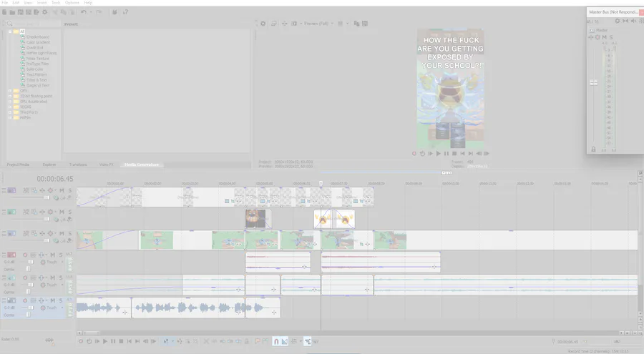Collapse the All folder in generators tree

[10, 31]
